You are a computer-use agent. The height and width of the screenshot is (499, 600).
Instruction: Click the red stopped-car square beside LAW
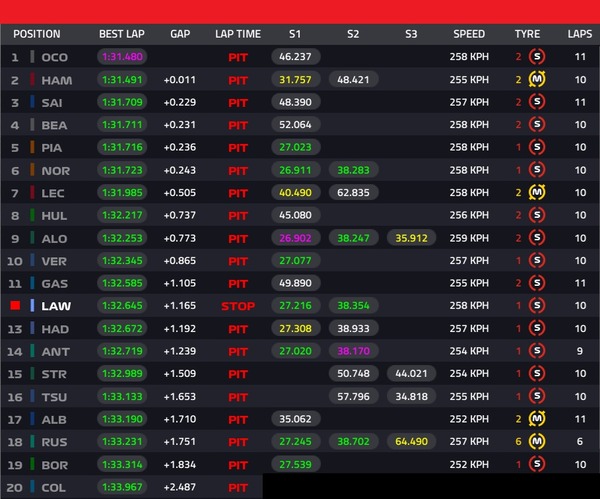[15, 305]
